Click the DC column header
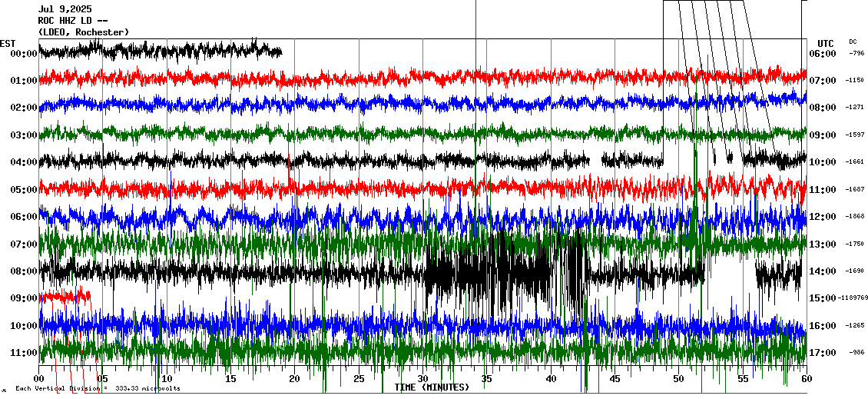 [853, 42]
